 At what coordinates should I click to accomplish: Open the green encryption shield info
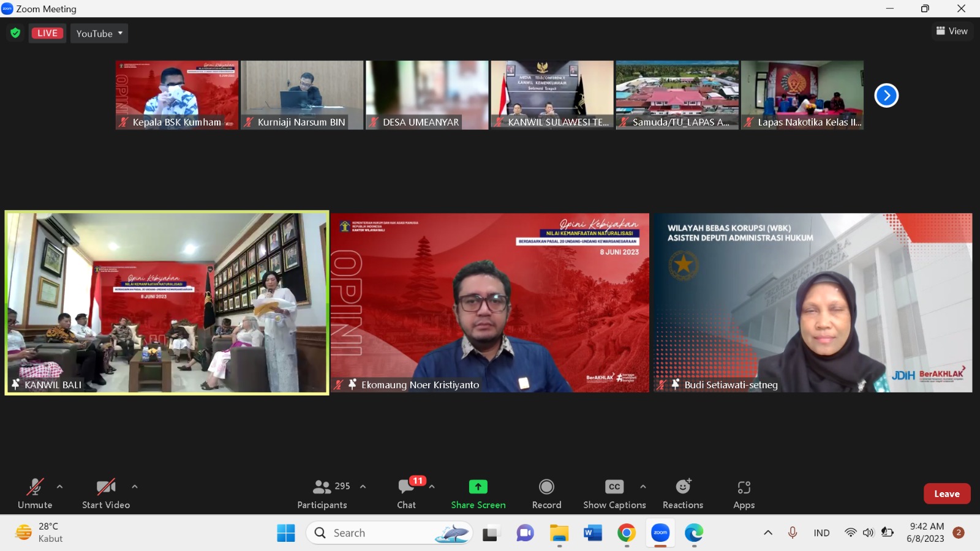[15, 33]
